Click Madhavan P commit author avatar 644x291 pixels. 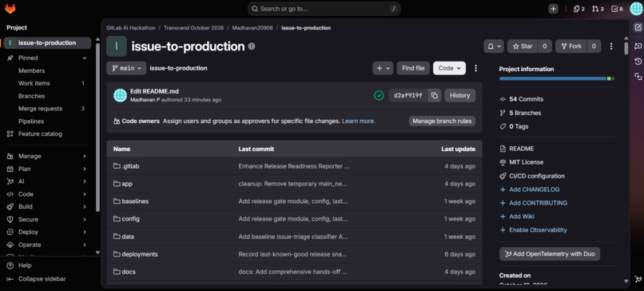(120, 95)
